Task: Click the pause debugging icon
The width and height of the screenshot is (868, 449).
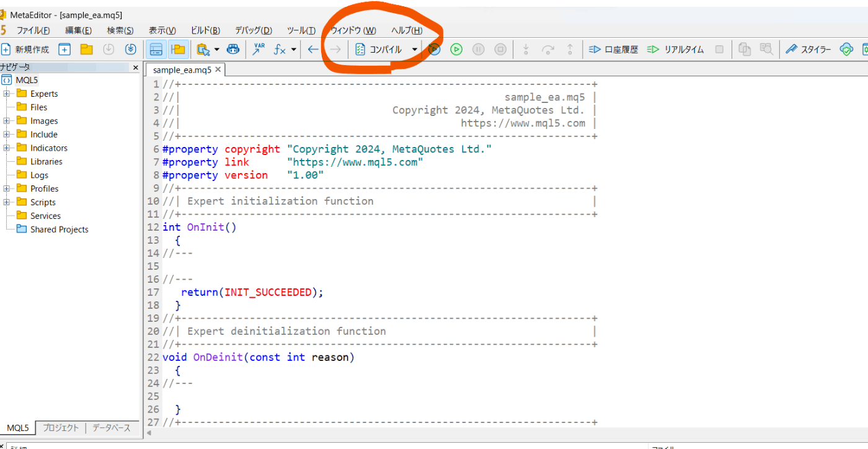Action: tap(478, 50)
